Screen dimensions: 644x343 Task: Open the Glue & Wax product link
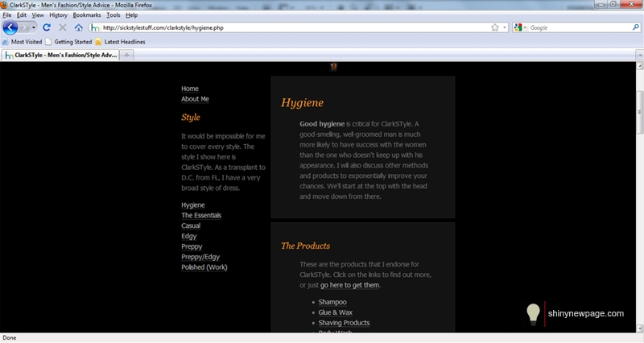tap(335, 312)
